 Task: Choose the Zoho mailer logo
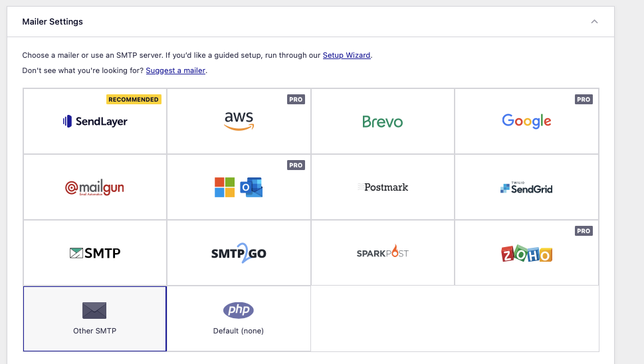pos(526,253)
